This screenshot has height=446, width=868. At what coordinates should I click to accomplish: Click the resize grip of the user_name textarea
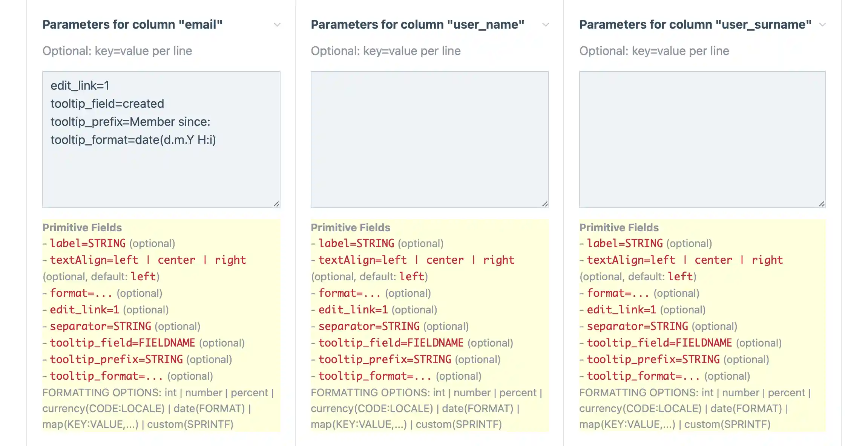546,203
